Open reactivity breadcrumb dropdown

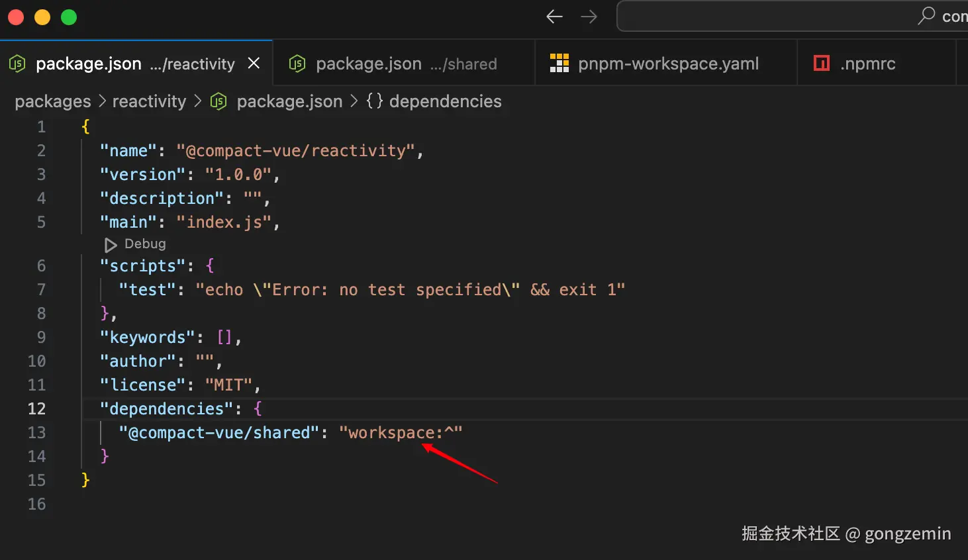pos(149,101)
